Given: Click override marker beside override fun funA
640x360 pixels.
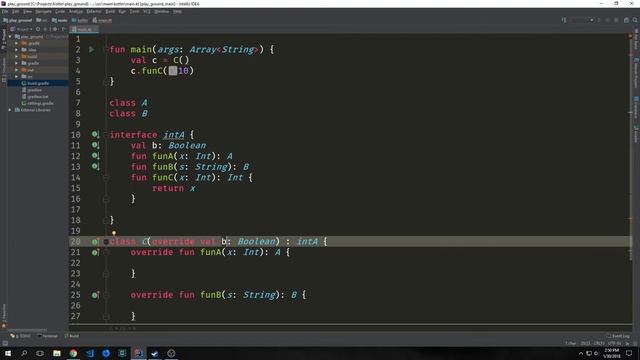Looking at the screenshot, I should (x=95, y=252).
